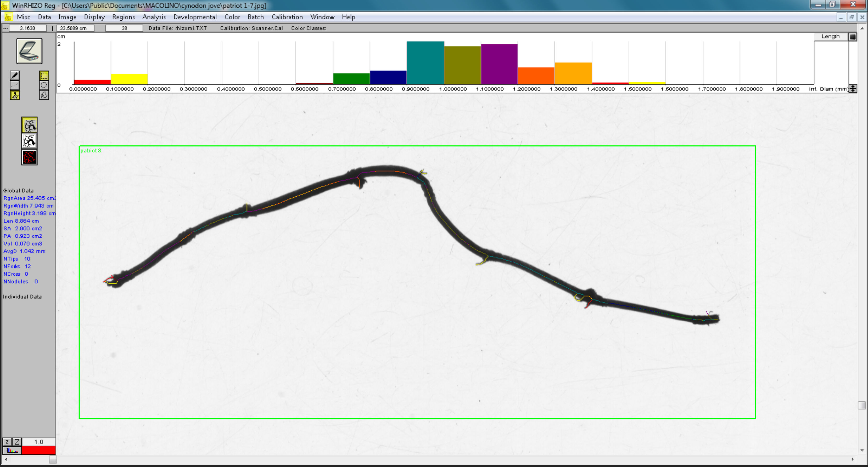
Task: Click the histogram axis resize arrows button
Action: (x=853, y=89)
